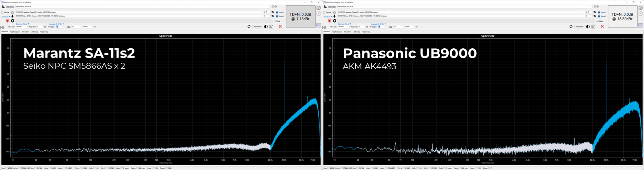The width and height of the screenshot is (644, 170).
Task: Open FFT Size dropdown in Marantz window
Action: click(x=21, y=26)
